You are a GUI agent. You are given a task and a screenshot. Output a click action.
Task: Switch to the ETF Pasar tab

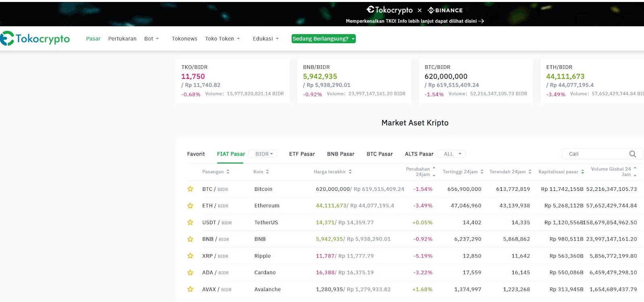pyautogui.click(x=302, y=154)
